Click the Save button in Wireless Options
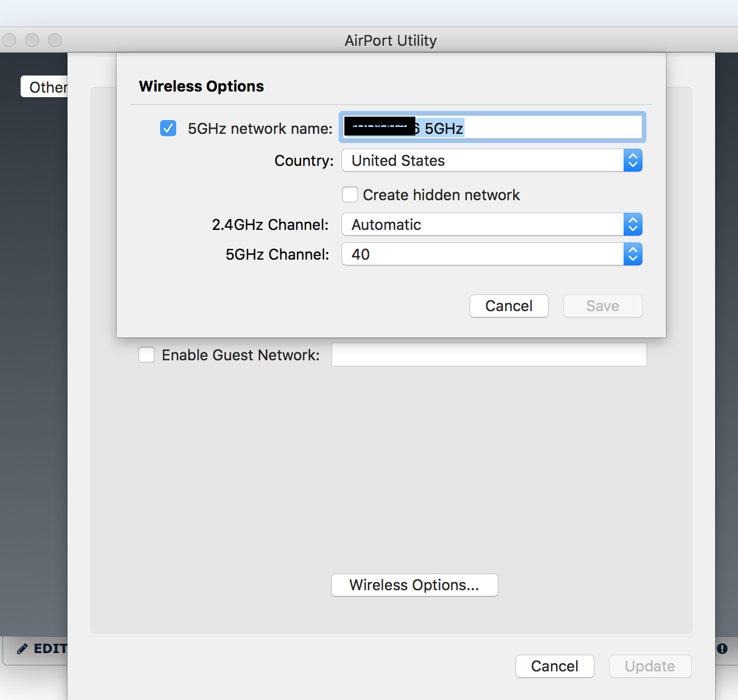Image resolution: width=738 pixels, height=700 pixels. pyautogui.click(x=603, y=306)
